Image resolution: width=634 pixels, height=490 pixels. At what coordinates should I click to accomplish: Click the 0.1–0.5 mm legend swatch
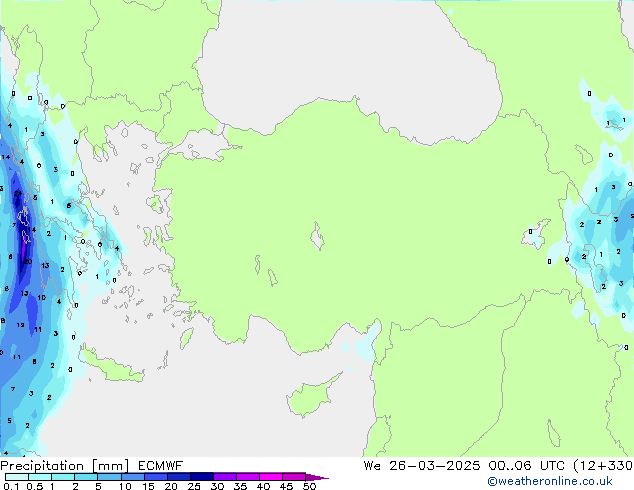click(x=17, y=477)
